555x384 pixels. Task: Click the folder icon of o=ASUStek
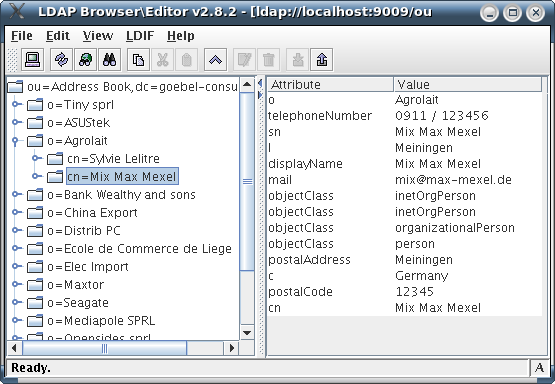[35, 123]
